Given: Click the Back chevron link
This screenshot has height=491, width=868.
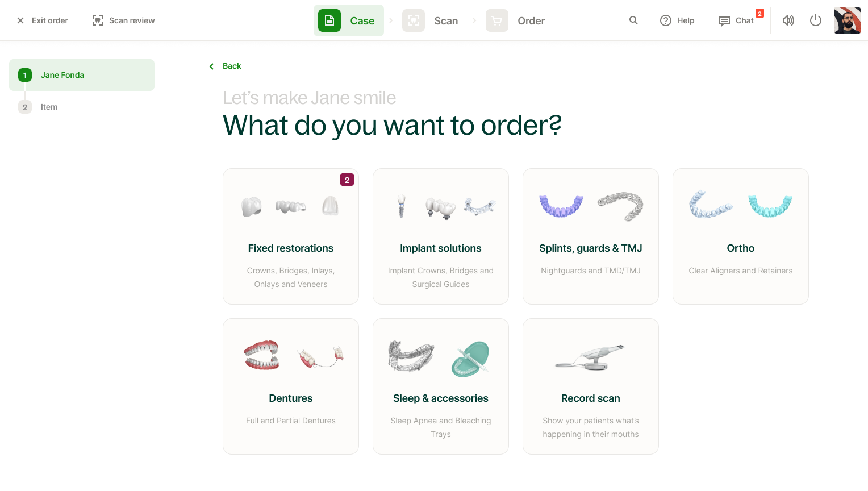Looking at the screenshot, I should pos(226,66).
